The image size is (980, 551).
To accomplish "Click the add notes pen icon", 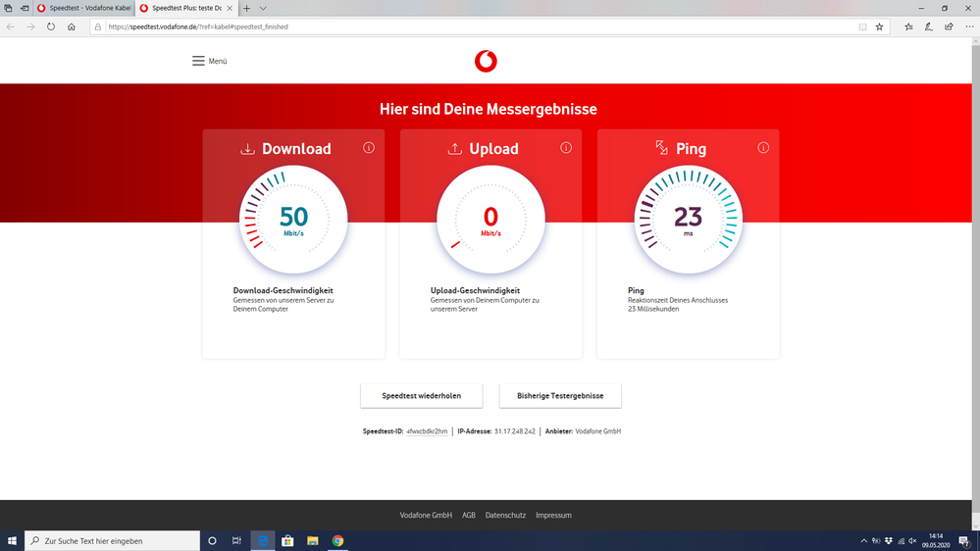I will point(929,26).
